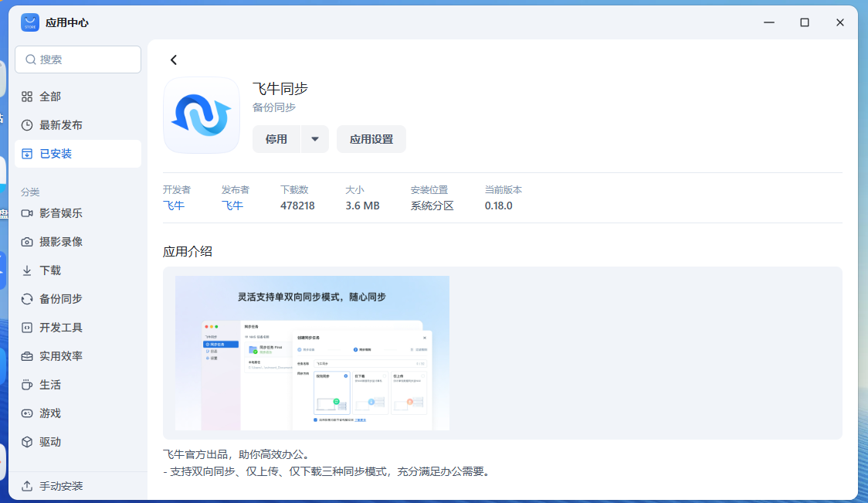
Task: Click the 应用中心 store logo
Action: coord(29,22)
